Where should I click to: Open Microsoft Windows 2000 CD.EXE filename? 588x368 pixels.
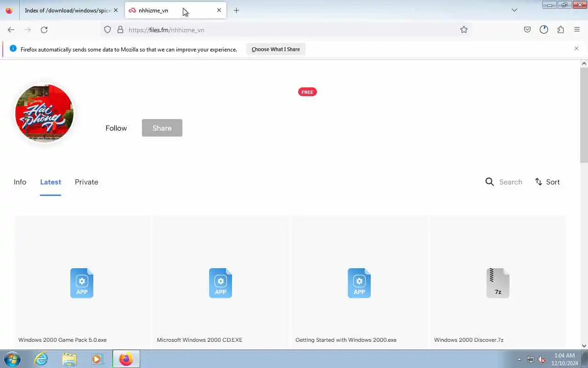(199, 340)
